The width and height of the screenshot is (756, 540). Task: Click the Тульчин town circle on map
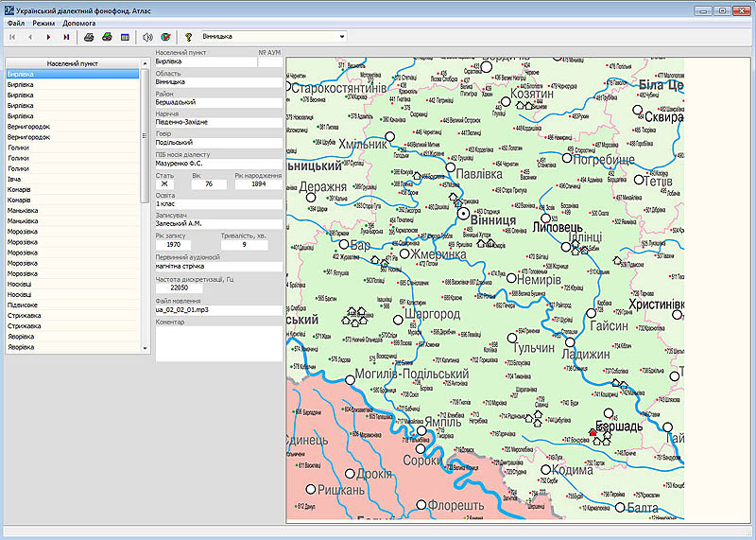(x=512, y=338)
